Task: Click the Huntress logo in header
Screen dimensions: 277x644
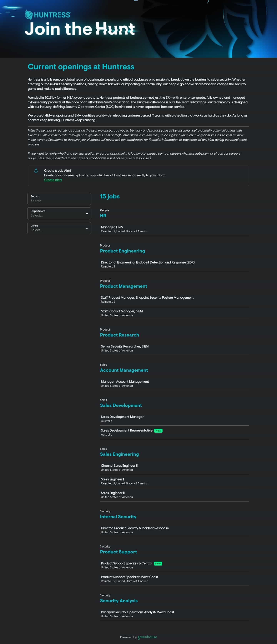Action: (48, 15)
